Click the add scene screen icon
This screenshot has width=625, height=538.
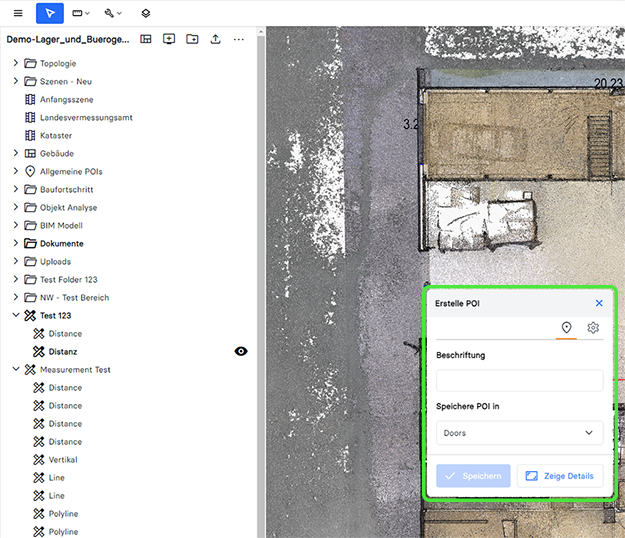[x=169, y=39]
